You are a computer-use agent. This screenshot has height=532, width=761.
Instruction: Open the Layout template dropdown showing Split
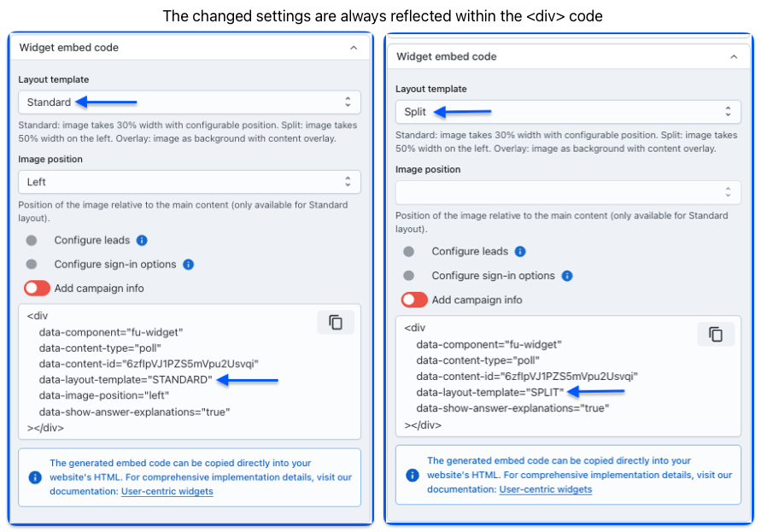point(567,112)
